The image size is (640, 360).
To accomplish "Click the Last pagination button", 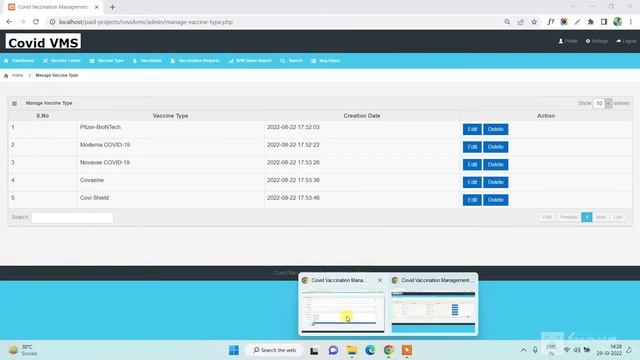I will [x=618, y=217].
